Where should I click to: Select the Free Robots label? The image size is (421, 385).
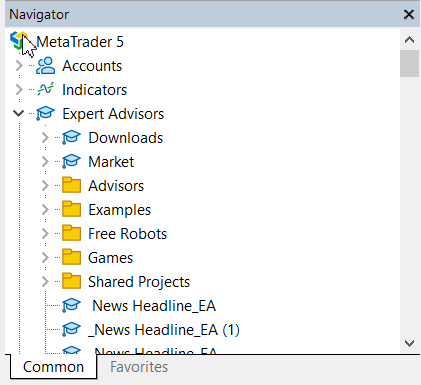coord(127,234)
